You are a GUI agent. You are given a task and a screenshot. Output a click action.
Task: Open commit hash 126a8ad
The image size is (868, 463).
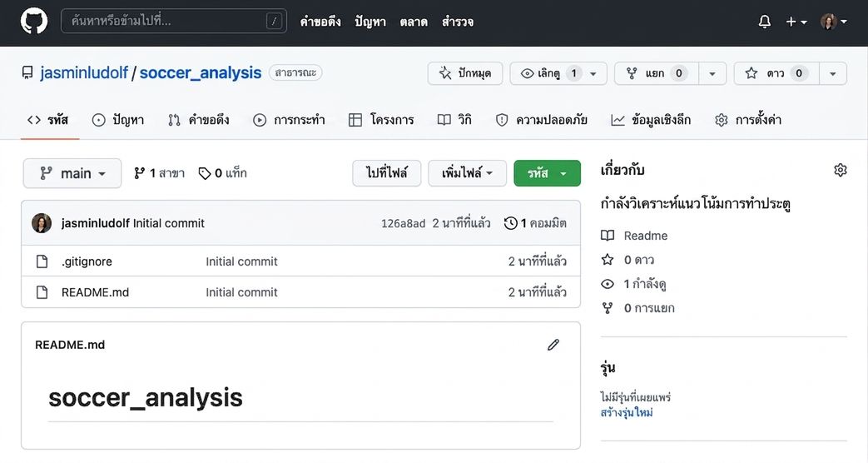(x=403, y=223)
